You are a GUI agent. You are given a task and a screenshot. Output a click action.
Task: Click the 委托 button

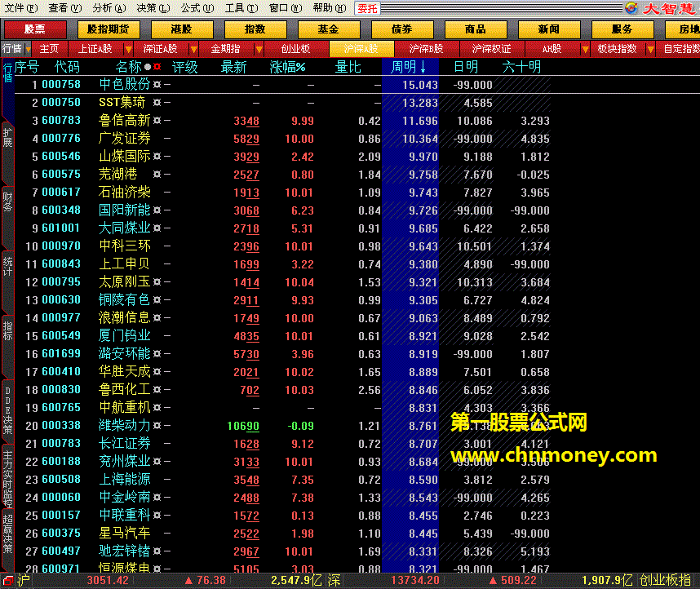[367, 8]
